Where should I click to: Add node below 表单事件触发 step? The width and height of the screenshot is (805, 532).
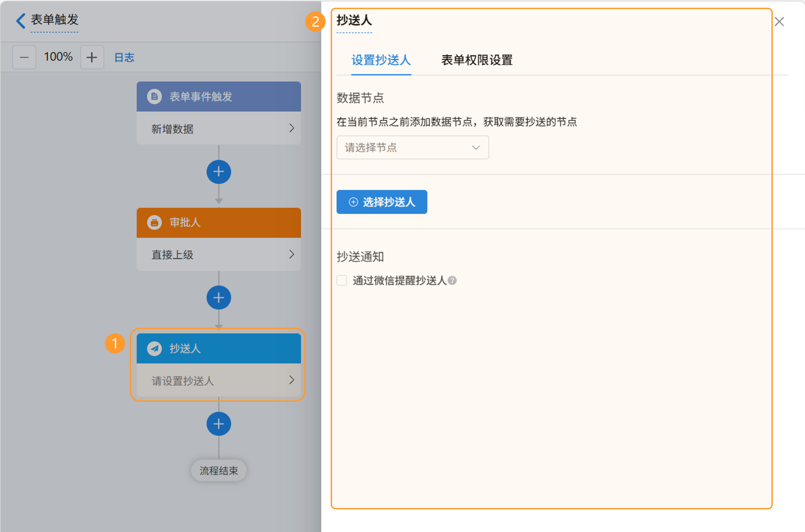[x=219, y=172]
